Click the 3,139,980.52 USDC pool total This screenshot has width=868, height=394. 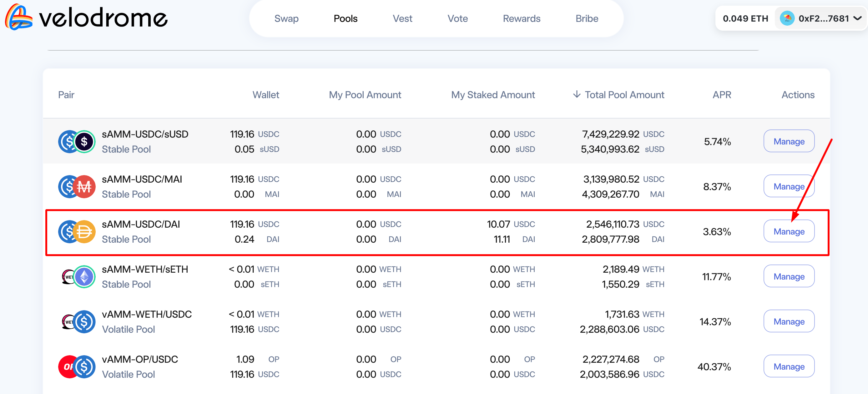coord(624,179)
